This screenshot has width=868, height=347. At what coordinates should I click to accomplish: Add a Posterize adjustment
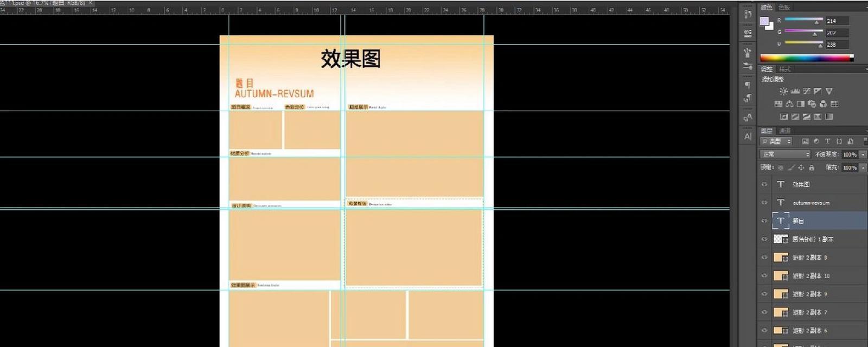pos(795,117)
